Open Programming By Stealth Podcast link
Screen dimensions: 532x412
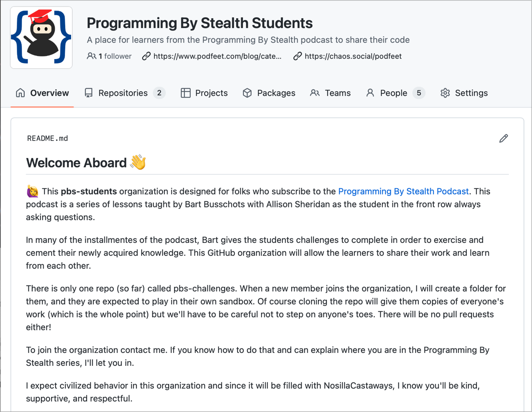[x=403, y=191]
